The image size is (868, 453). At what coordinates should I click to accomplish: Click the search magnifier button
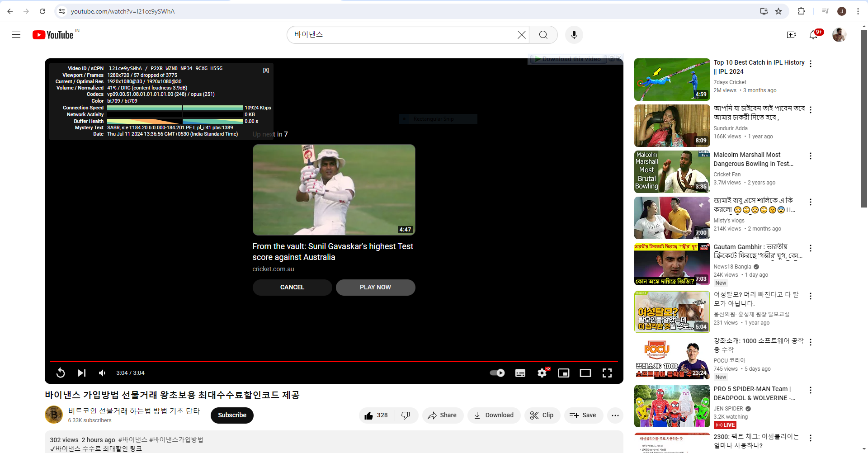point(543,35)
